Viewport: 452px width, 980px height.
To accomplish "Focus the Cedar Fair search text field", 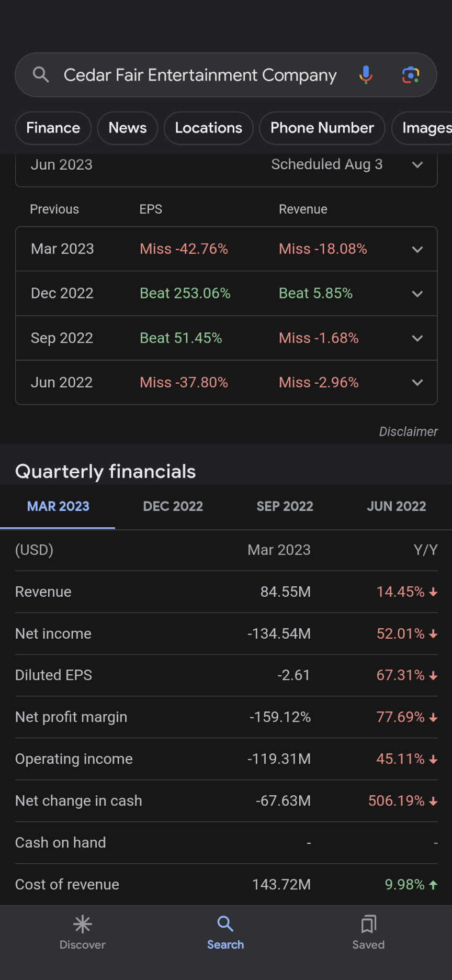I will 200,75.
